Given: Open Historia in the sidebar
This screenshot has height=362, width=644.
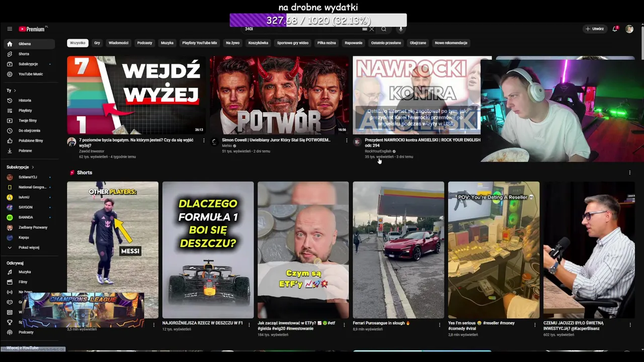Looking at the screenshot, I should 30,101.
